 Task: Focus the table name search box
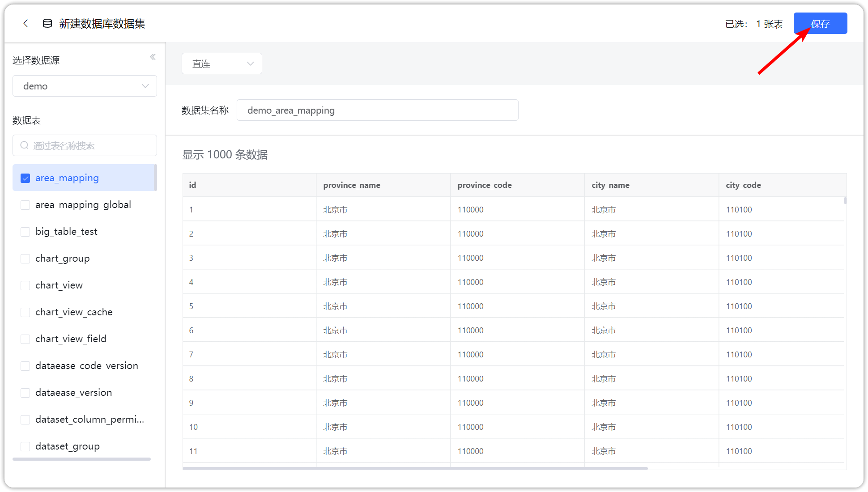tap(89, 145)
